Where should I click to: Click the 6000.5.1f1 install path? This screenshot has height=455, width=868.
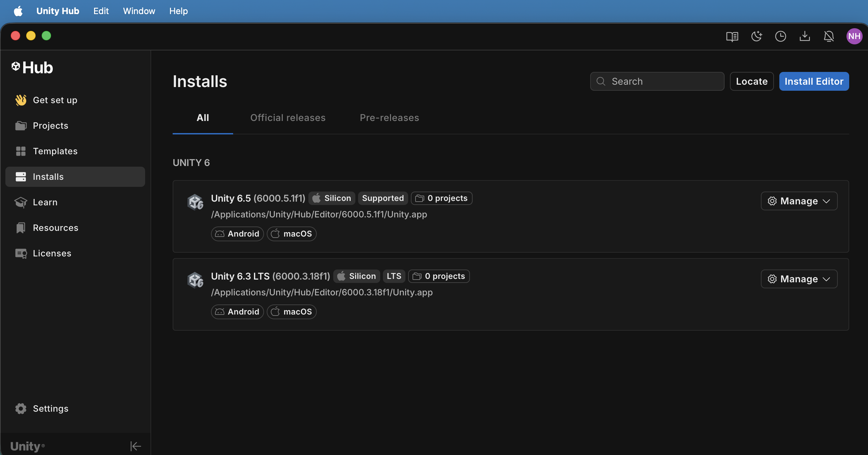(x=319, y=214)
